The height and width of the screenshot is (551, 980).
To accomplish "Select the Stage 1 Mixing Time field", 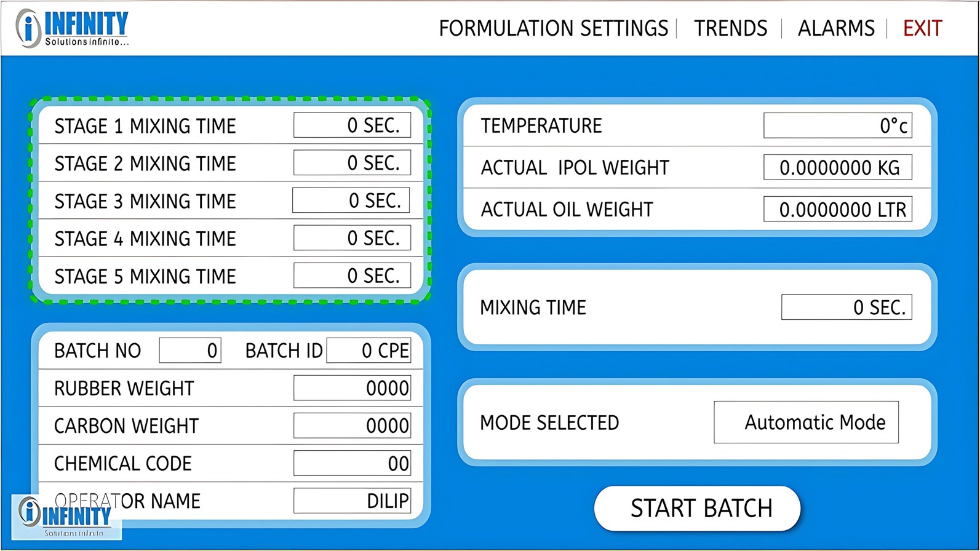I will pos(352,125).
